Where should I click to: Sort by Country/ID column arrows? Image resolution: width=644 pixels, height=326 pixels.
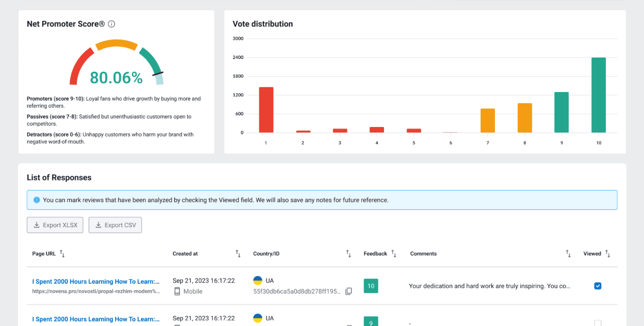click(x=348, y=254)
